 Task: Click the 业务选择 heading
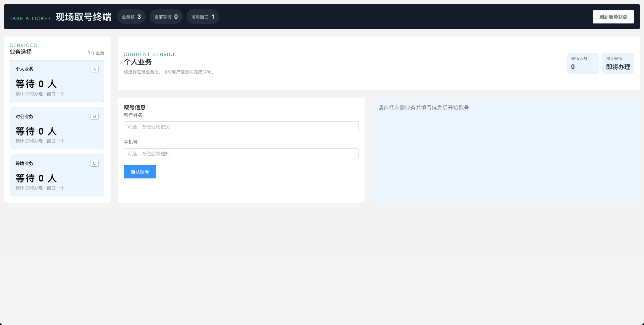(20, 52)
